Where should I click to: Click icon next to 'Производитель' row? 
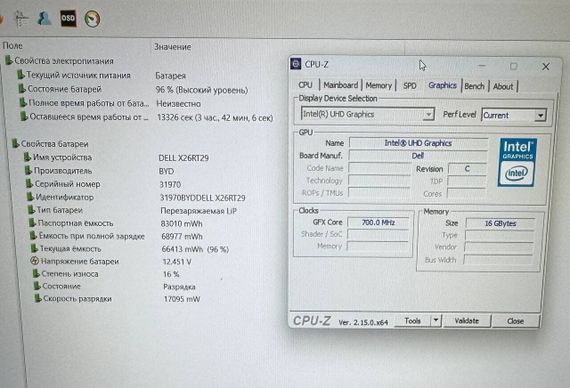28,170
